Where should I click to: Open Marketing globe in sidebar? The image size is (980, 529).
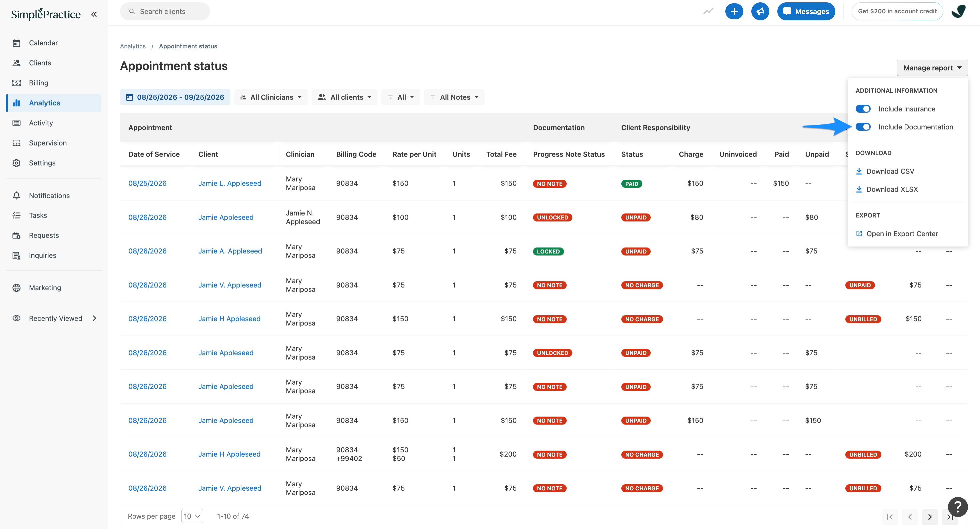coord(54,288)
